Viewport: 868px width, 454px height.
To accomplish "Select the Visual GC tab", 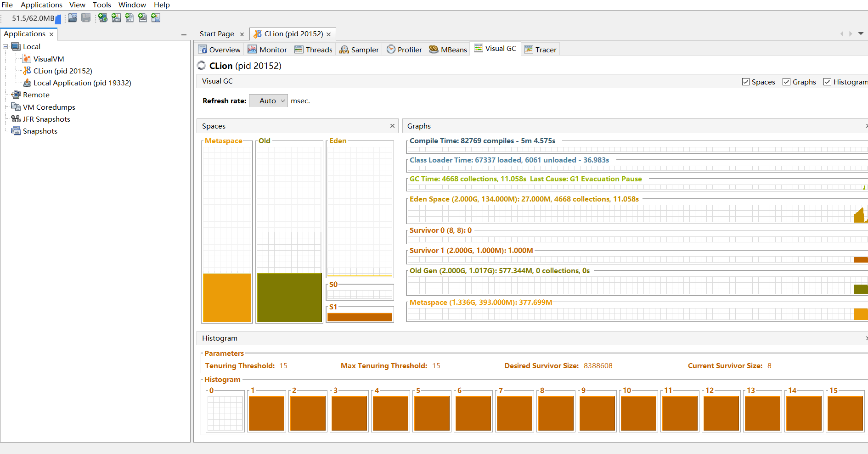I will coord(495,49).
